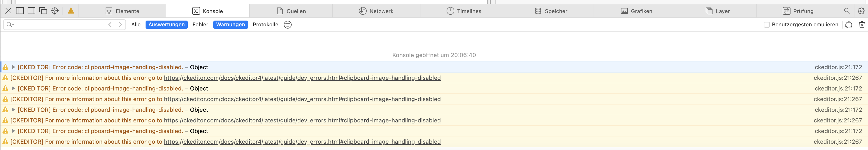This screenshot has width=868, height=150.
Task: Click the warning triangle indicator in toolbar
Action: point(71,11)
